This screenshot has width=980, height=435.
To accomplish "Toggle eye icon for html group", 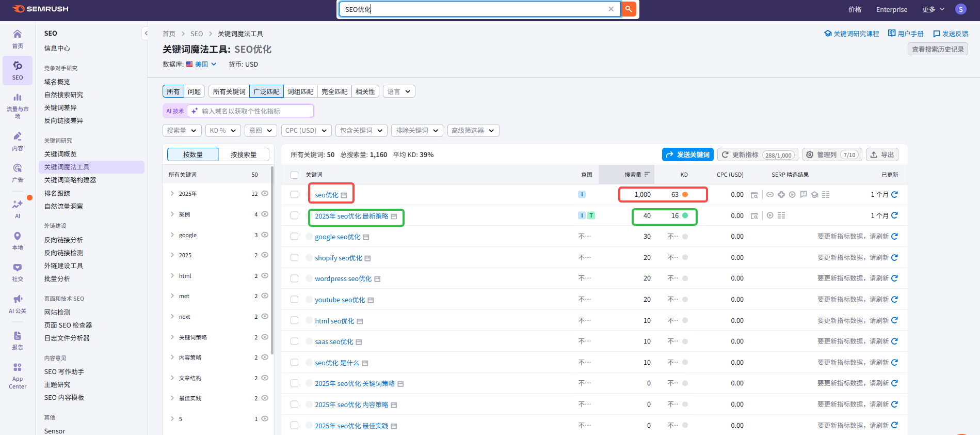I will click(x=265, y=275).
